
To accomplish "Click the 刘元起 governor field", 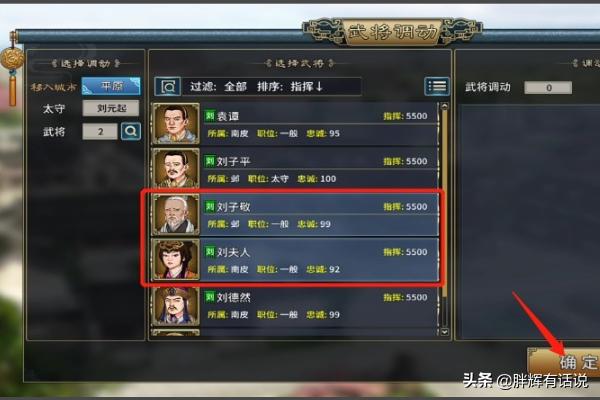I will point(111,108).
